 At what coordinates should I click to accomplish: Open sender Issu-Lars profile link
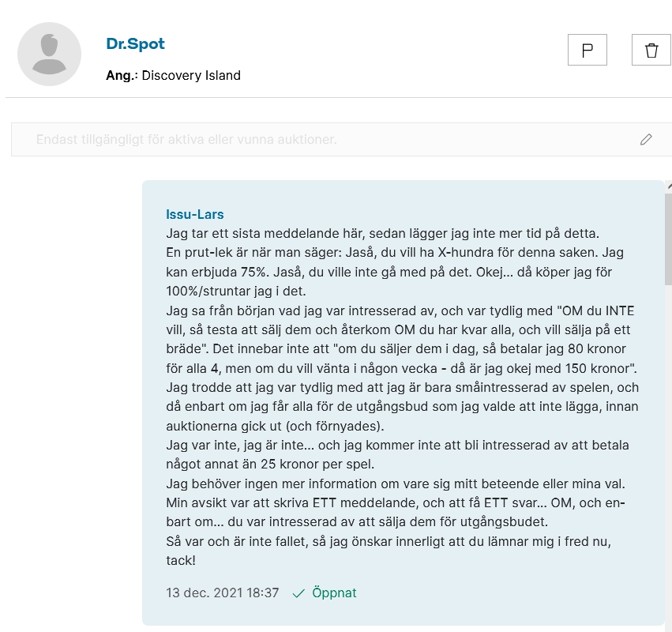194,214
